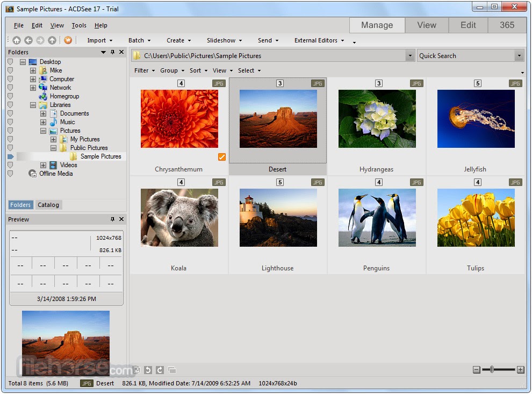Decrease thumbnail size with the minus button

pos(477,370)
